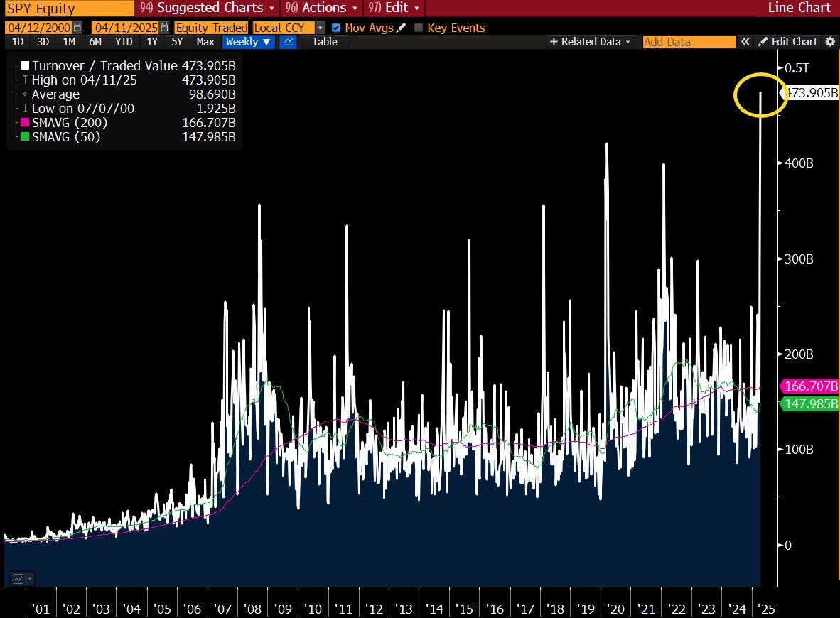Viewport: 840px width, 618px height.
Task: Select the line chart type icon
Action: pyautogui.click(x=289, y=42)
